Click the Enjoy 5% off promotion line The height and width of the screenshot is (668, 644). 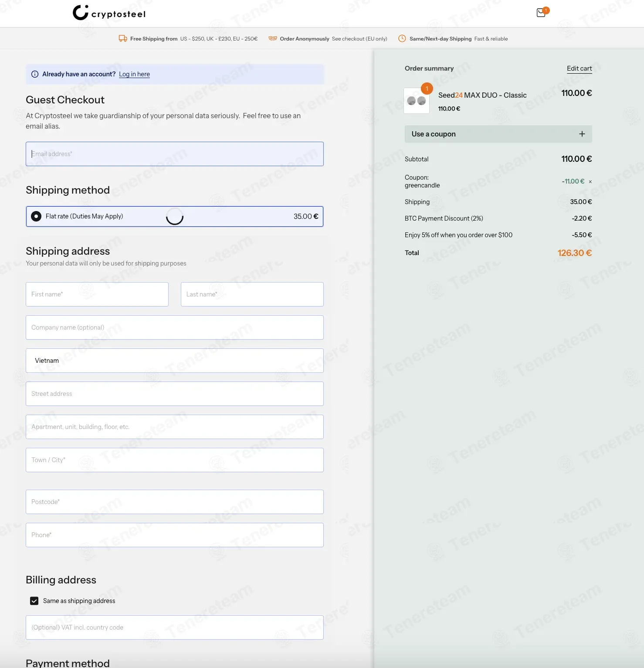click(498, 235)
